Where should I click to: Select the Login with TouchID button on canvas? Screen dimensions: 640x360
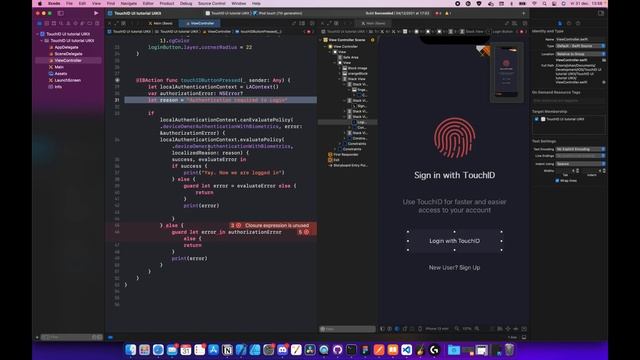[454, 241]
